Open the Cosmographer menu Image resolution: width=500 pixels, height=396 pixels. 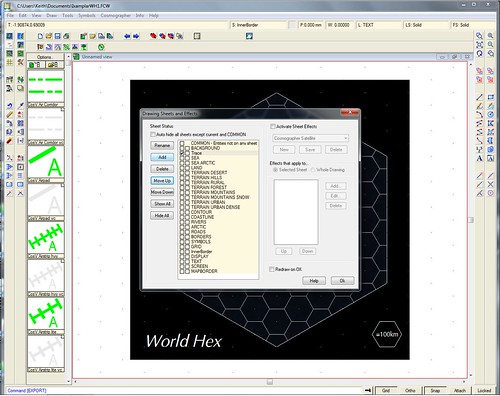tap(116, 15)
